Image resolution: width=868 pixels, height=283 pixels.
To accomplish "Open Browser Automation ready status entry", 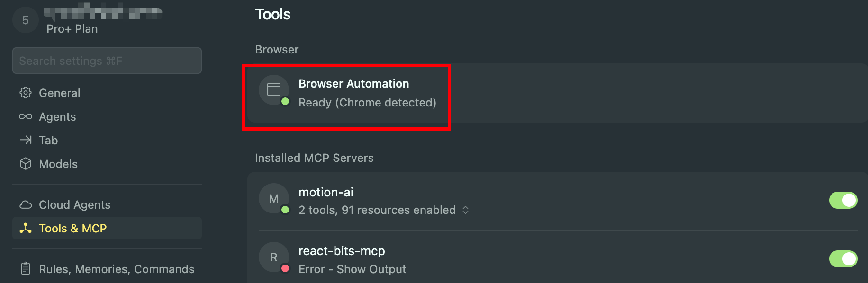I will (x=367, y=102).
